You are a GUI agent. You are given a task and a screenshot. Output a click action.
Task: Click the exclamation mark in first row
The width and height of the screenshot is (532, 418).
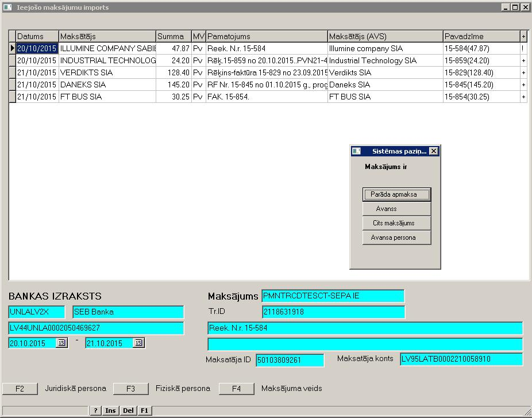coord(523,48)
